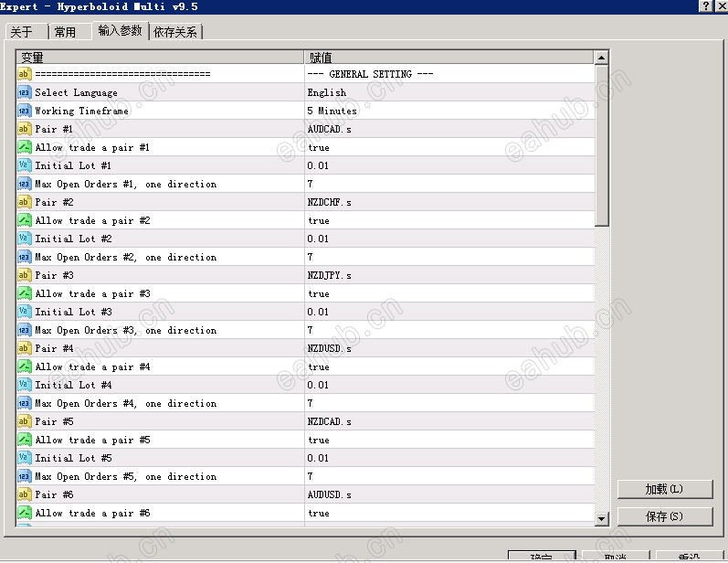The image size is (728, 563).
Task: Click the 加载 (L) button
Action: 664,489
